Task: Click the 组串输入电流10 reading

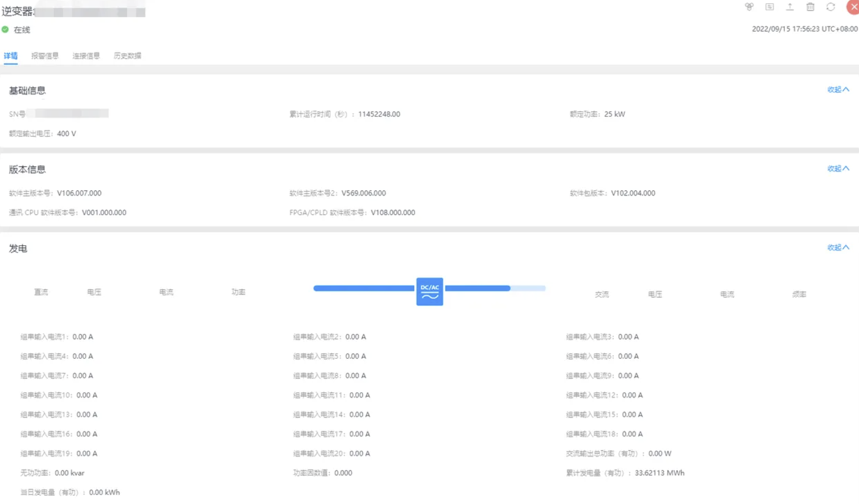Action: 59,395
